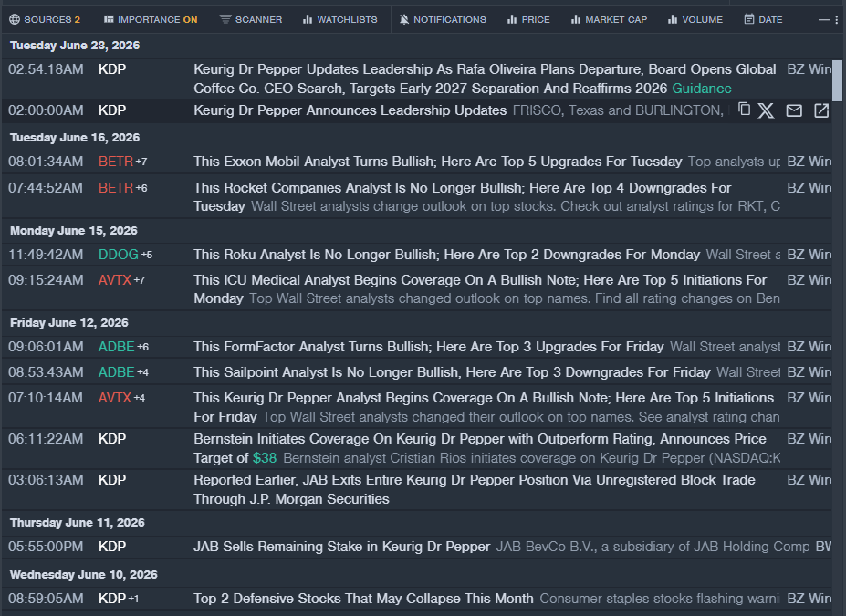Screen dimensions: 846x616
Task: Toggle Importance ON filter
Action: 151,19
